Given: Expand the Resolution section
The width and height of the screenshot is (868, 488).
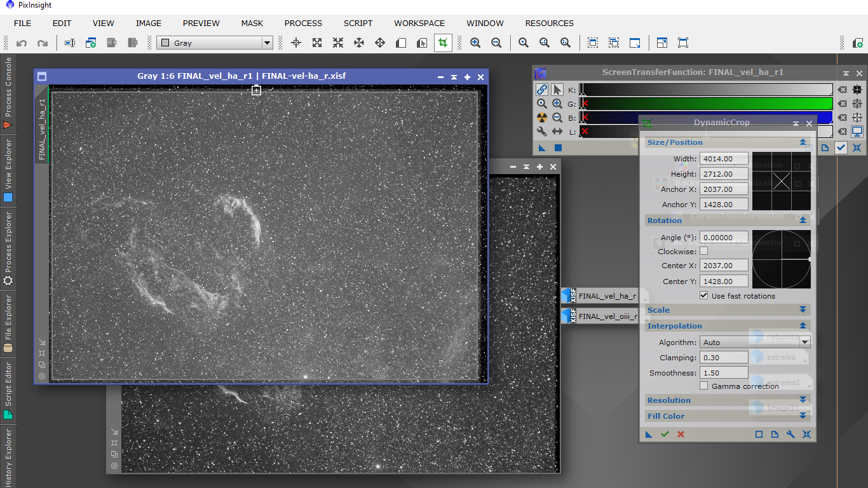Looking at the screenshot, I should pos(803,400).
